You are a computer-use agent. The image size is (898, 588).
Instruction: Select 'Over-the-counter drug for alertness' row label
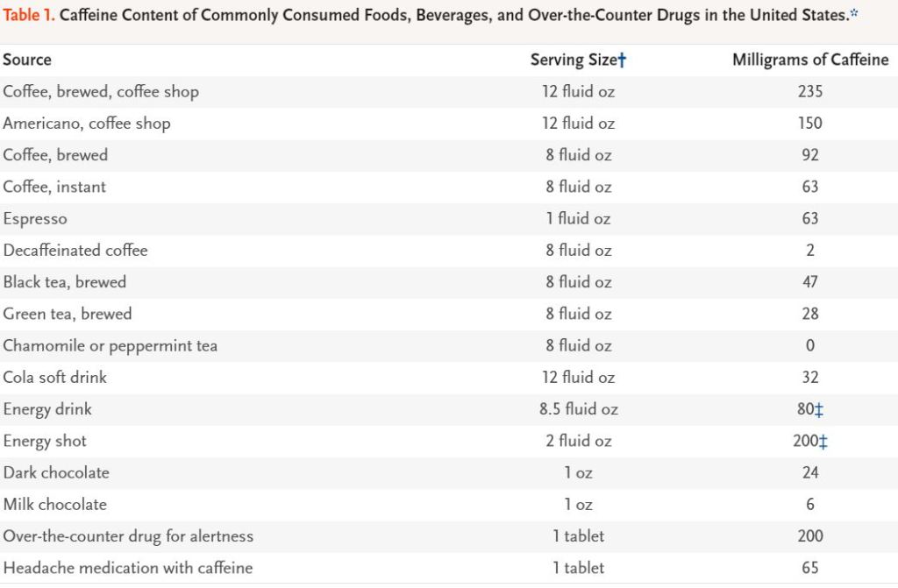tap(128, 535)
